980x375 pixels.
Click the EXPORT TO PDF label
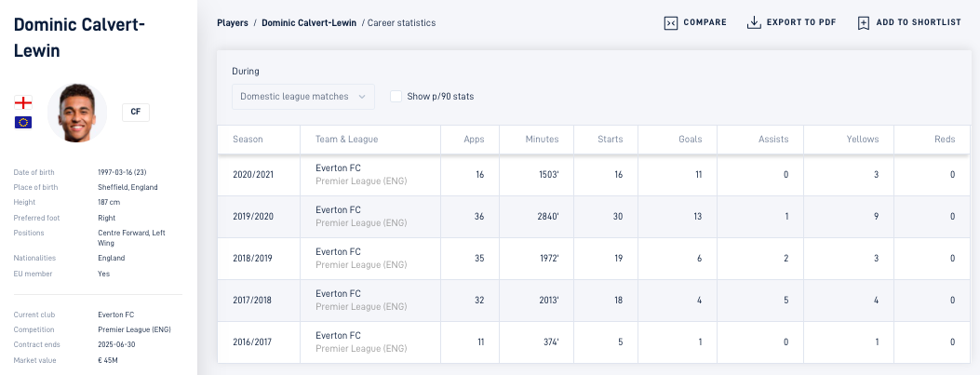[x=801, y=22]
